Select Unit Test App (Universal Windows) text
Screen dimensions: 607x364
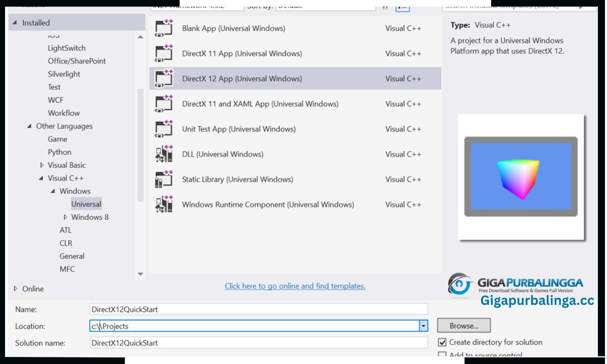click(239, 129)
